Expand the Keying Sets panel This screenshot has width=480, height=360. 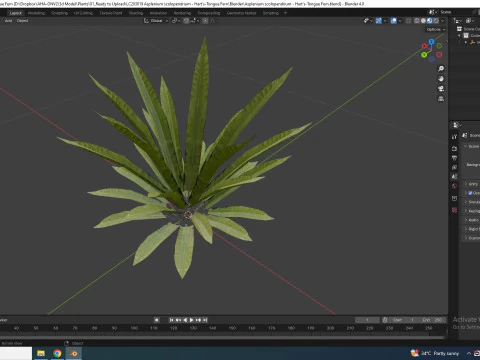point(471,211)
